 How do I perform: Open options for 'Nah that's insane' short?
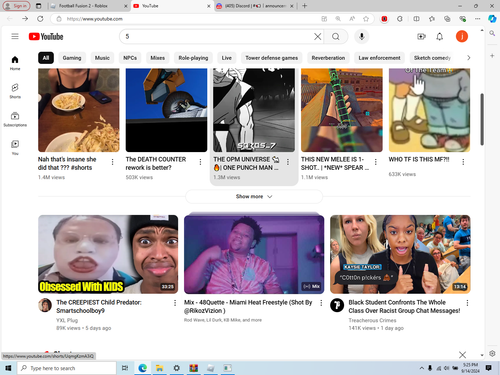(x=112, y=162)
